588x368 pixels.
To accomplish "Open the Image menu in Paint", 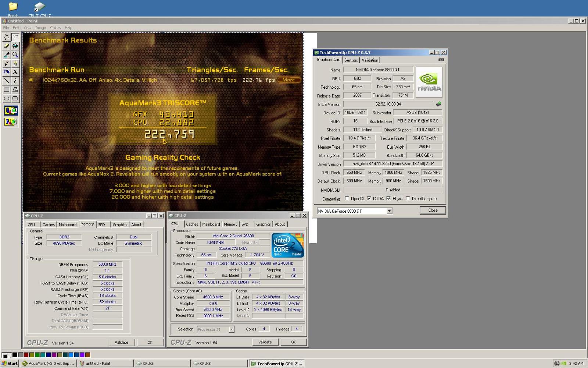I will coord(40,28).
